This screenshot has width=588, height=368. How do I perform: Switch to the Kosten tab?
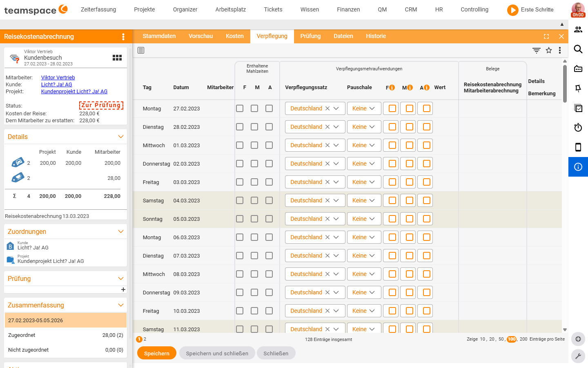tap(235, 36)
